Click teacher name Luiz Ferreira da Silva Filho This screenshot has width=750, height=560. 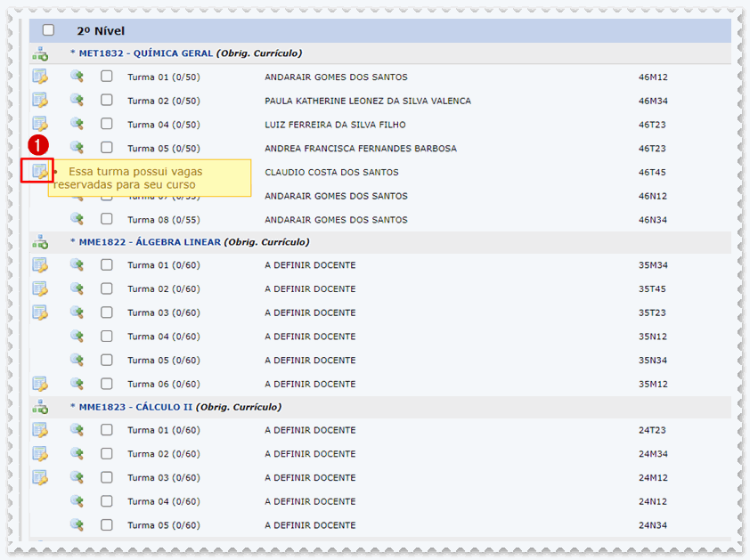335,125
